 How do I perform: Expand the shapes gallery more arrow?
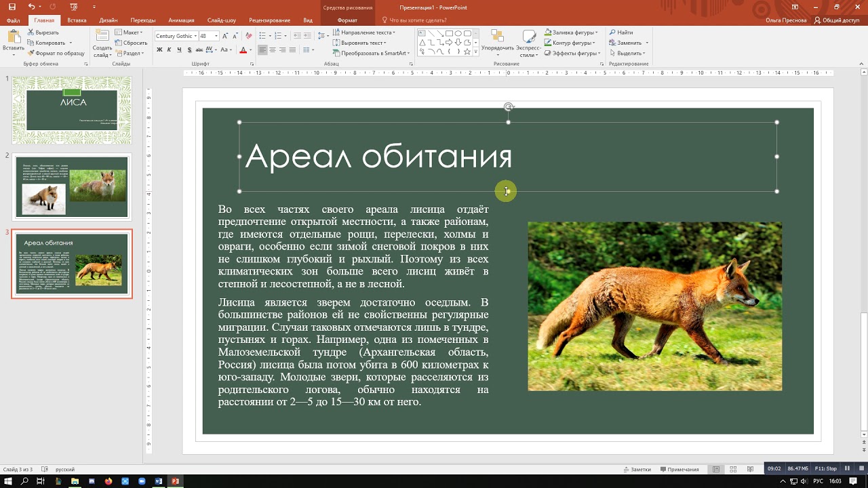pyautogui.click(x=475, y=52)
